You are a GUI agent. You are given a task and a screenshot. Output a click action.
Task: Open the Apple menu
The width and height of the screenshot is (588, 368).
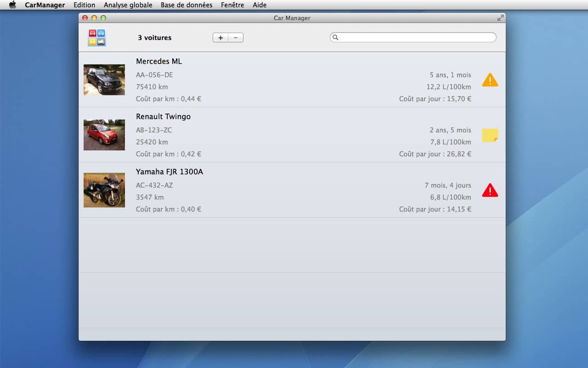[12, 5]
